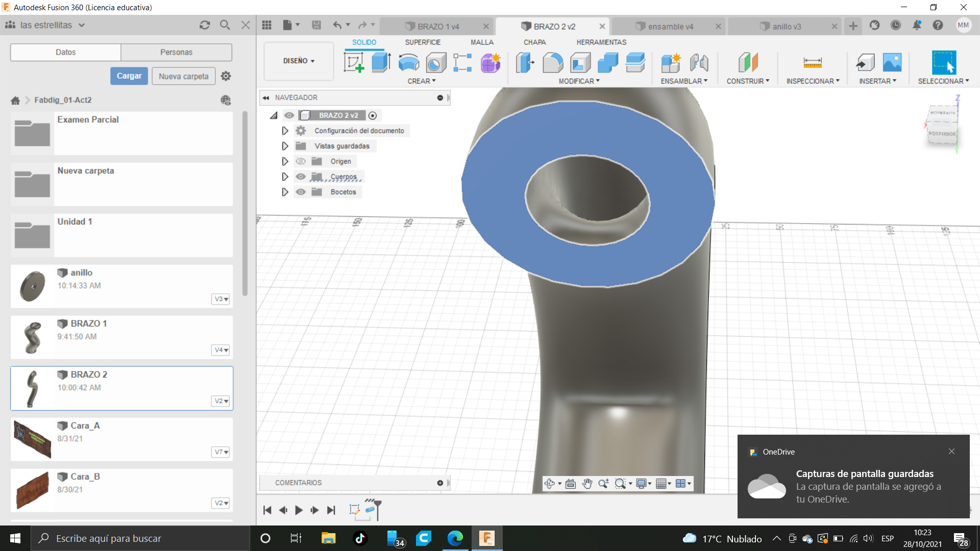Screen dimensions: 980x551
Task: Open the Measure tool under Inspeccionar
Action: 812,63
